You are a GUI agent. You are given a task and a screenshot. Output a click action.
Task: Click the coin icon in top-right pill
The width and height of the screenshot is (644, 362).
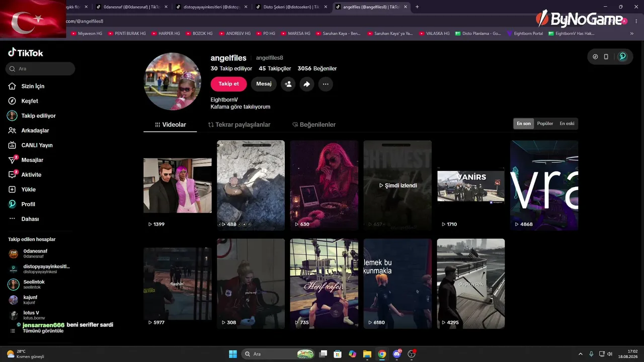coord(596,57)
